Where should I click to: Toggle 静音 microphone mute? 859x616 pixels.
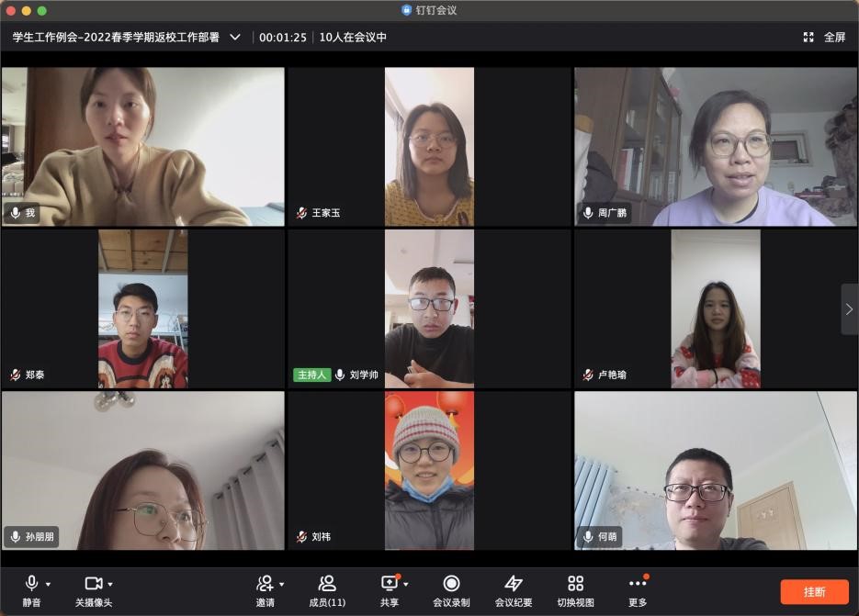pyautogui.click(x=32, y=583)
